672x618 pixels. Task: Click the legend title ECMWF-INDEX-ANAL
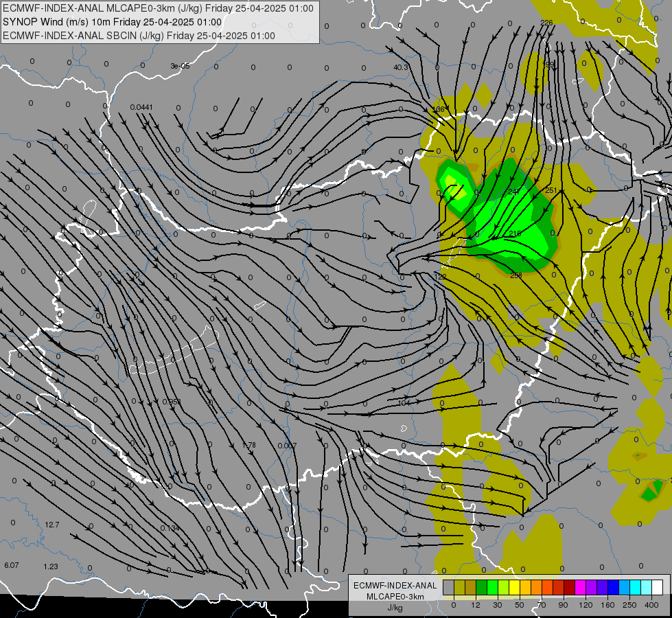[x=395, y=586]
